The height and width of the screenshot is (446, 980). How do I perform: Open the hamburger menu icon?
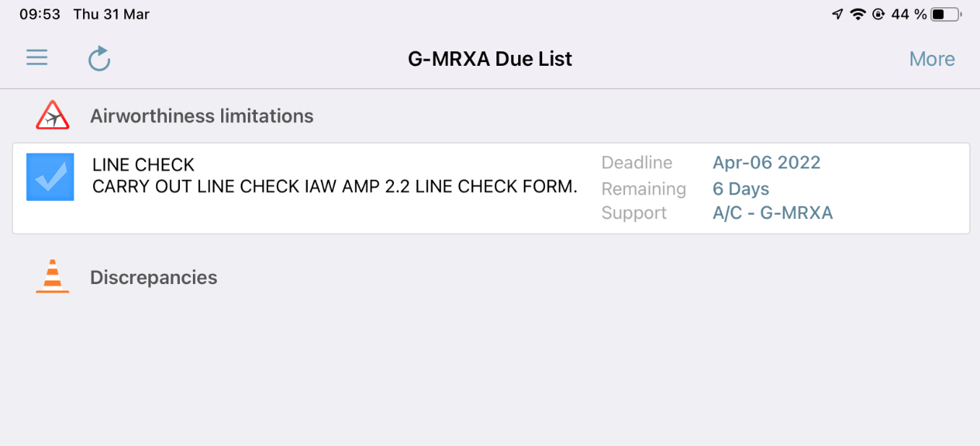[x=37, y=58]
